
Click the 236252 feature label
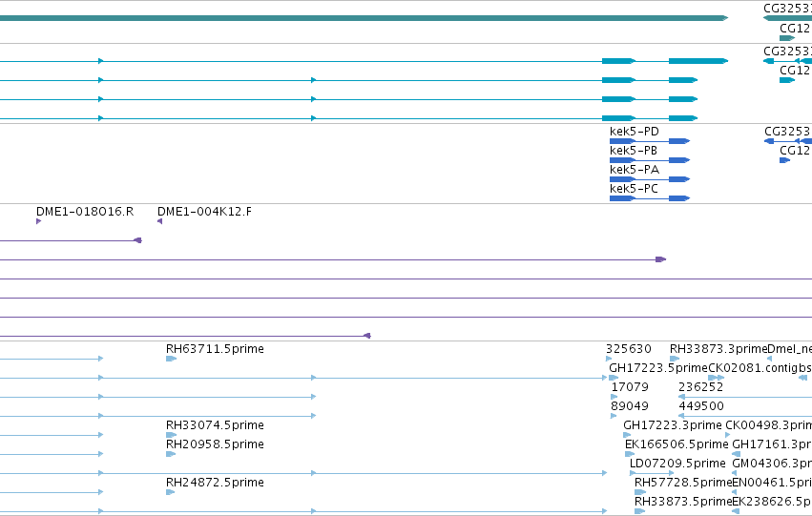coord(701,387)
